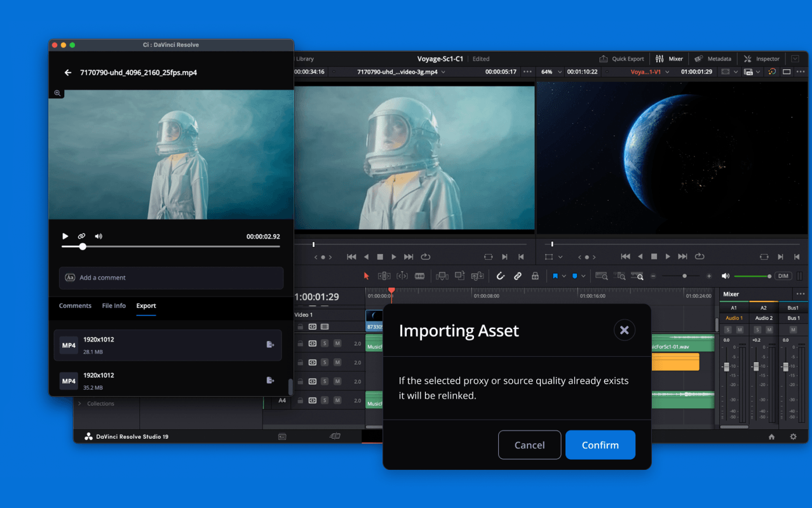Image resolution: width=812 pixels, height=508 pixels.
Task: Click the Add a comment field
Action: click(171, 277)
